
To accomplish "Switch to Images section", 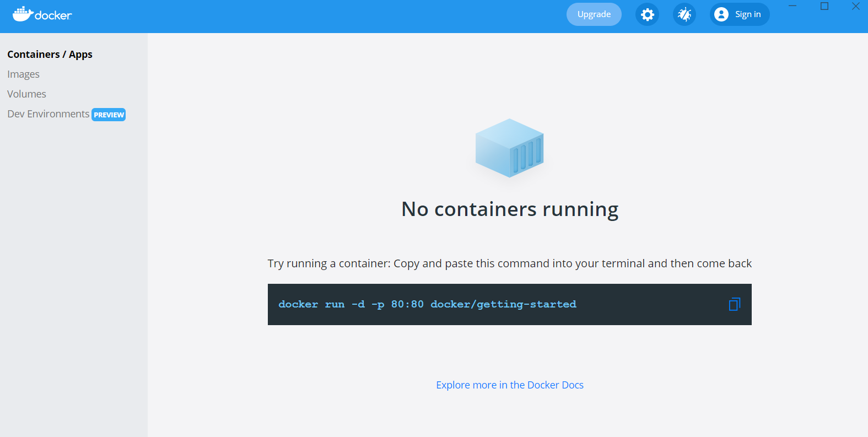I will (x=23, y=74).
